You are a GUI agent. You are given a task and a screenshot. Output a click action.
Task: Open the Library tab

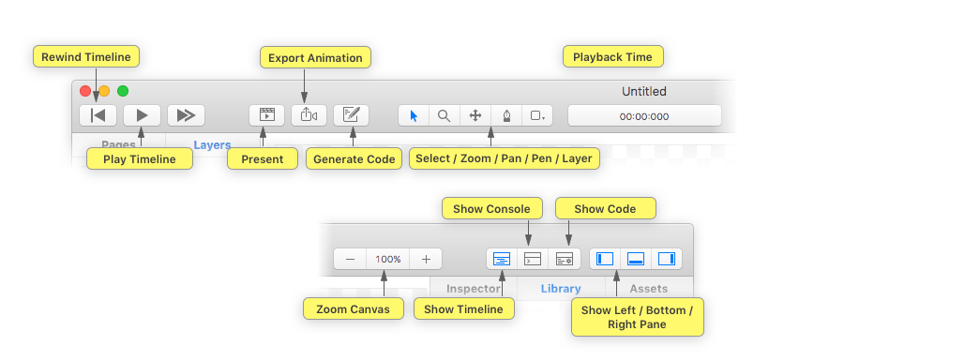click(x=561, y=289)
